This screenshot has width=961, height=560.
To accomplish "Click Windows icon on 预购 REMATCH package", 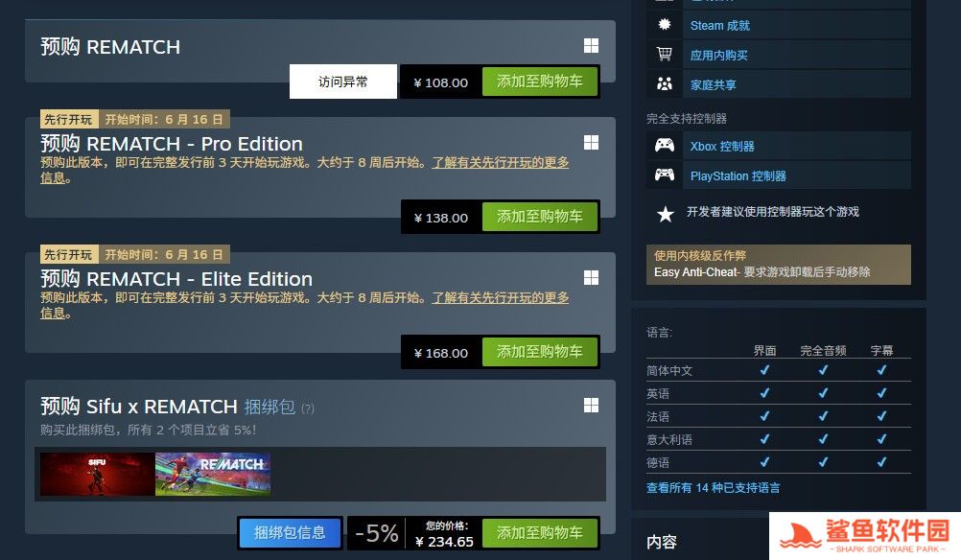I will coord(591,46).
